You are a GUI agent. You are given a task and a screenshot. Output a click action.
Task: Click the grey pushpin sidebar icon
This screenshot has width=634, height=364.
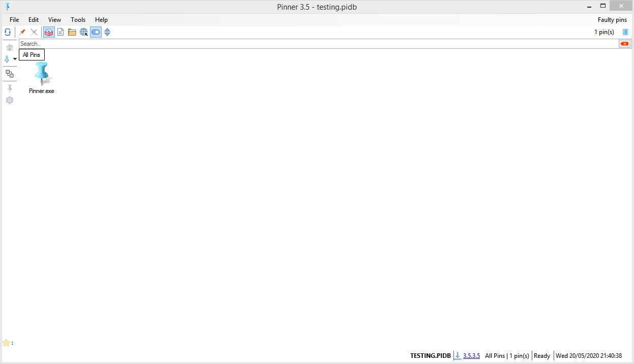click(10, 88)
